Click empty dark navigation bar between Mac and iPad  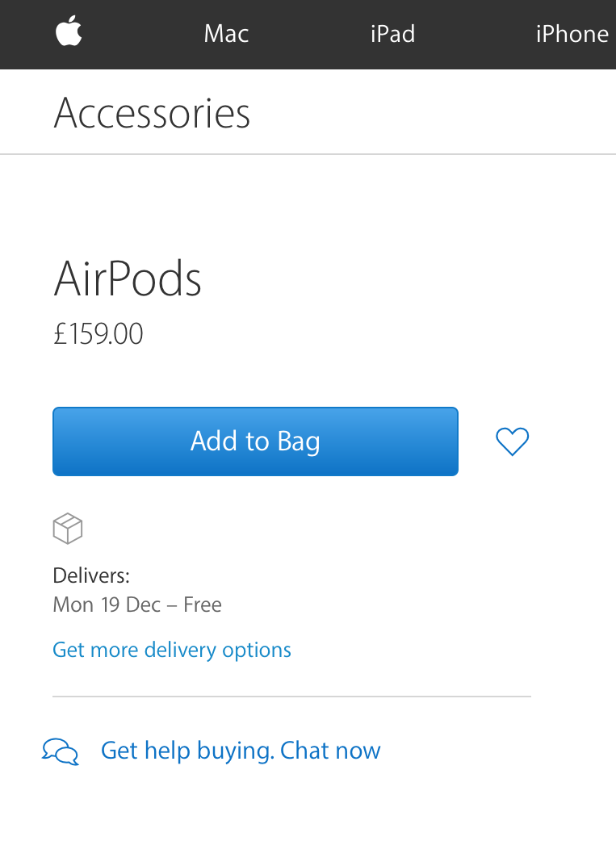309,35
